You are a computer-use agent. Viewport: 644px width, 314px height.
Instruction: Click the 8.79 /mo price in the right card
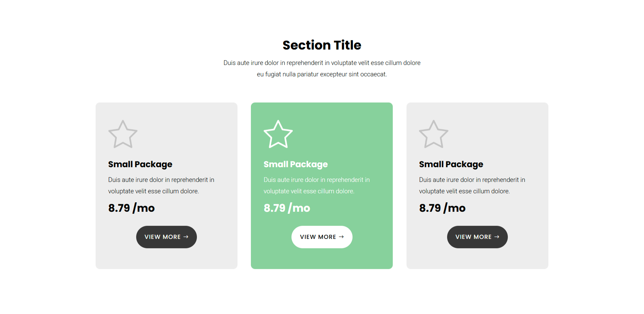(x=442, y=208)
